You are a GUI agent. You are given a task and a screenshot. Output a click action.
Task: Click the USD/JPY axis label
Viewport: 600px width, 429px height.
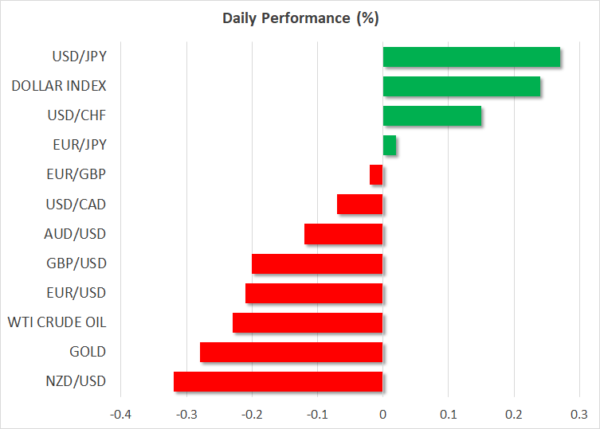click(x=79, y=57)
